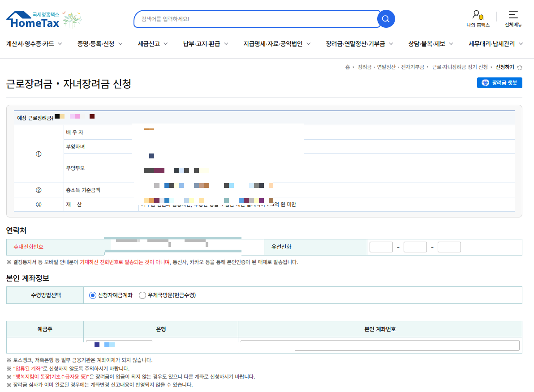The height and width of the screenshot is (392, 534).
Task: Open the 전체메뉴 hamburger menu
Action: pos(513,19)
